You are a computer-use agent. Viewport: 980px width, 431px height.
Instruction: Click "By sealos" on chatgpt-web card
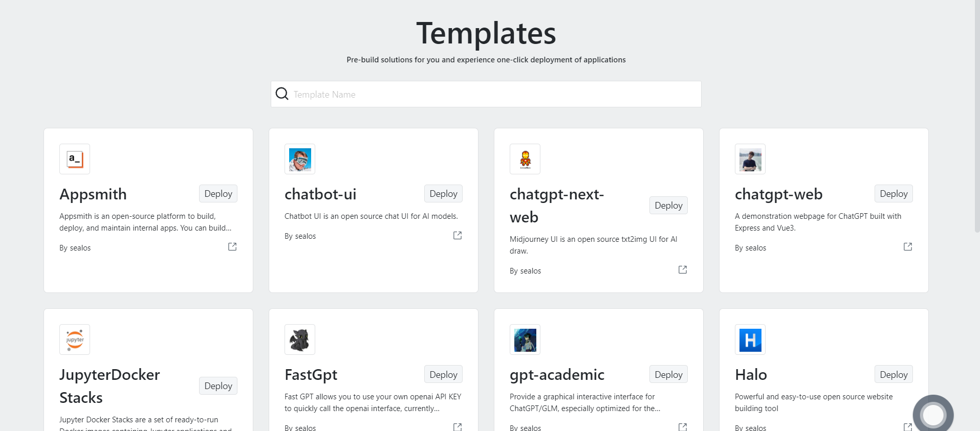point(750,248)
